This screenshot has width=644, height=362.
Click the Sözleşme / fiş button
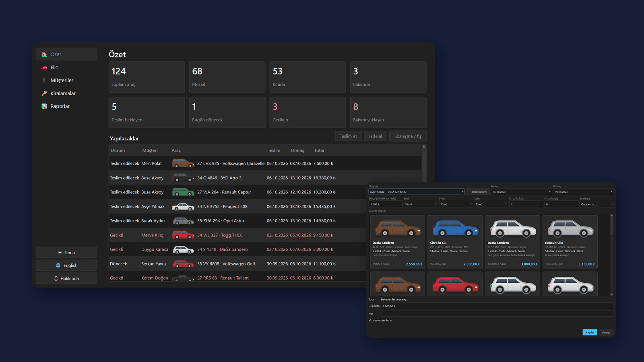pyautogui.click(x=408, y=136)
